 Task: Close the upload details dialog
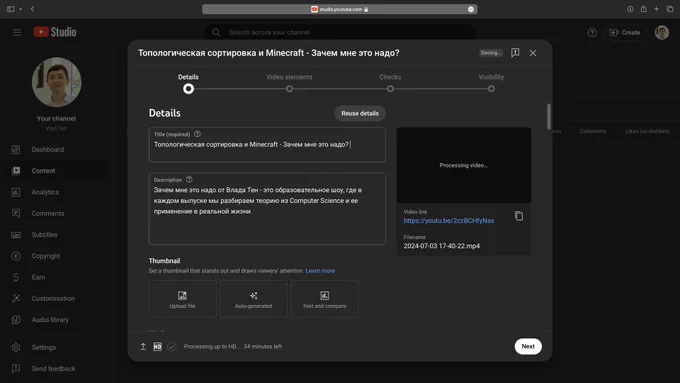(533, 53)
